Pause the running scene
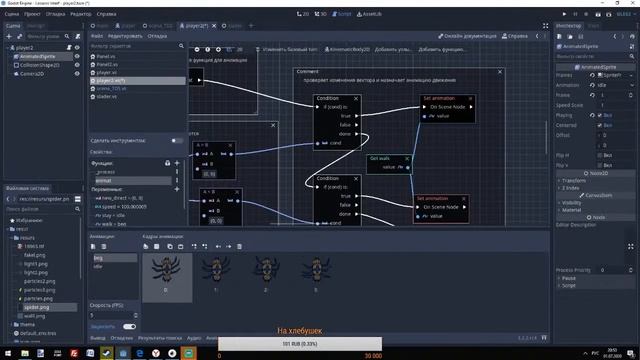The width and height of the screenshot is (640, 360). pyautogui.click(x=576, y=14)
